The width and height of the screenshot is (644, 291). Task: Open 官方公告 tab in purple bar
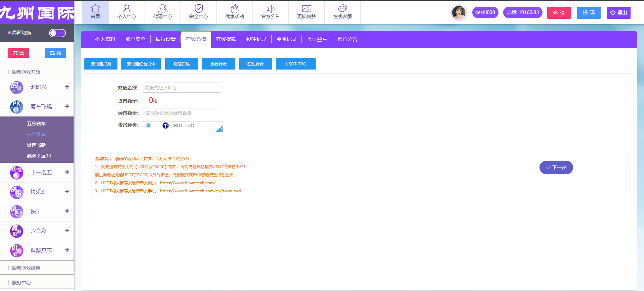(347, 39)
